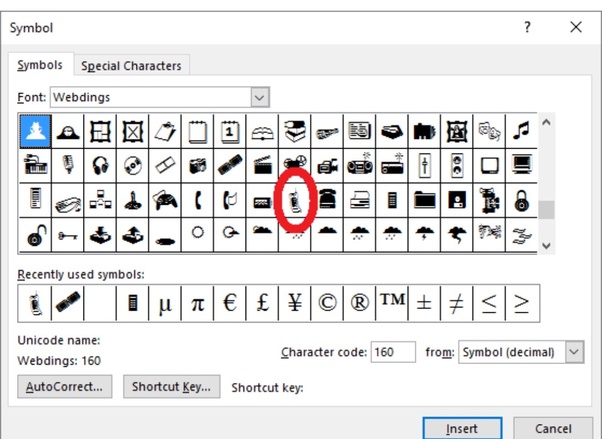602x439 pixels.
Task: Pick recently used copyright symbol
Action: click(x=327, y=303)
